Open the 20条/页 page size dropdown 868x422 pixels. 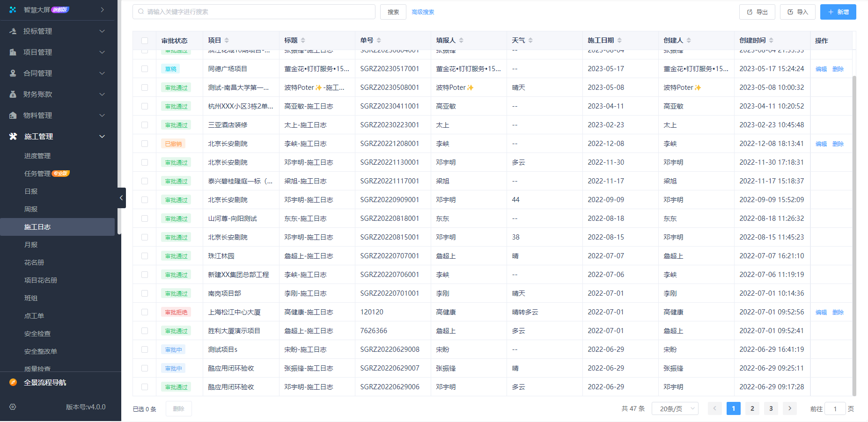point(675,408)
